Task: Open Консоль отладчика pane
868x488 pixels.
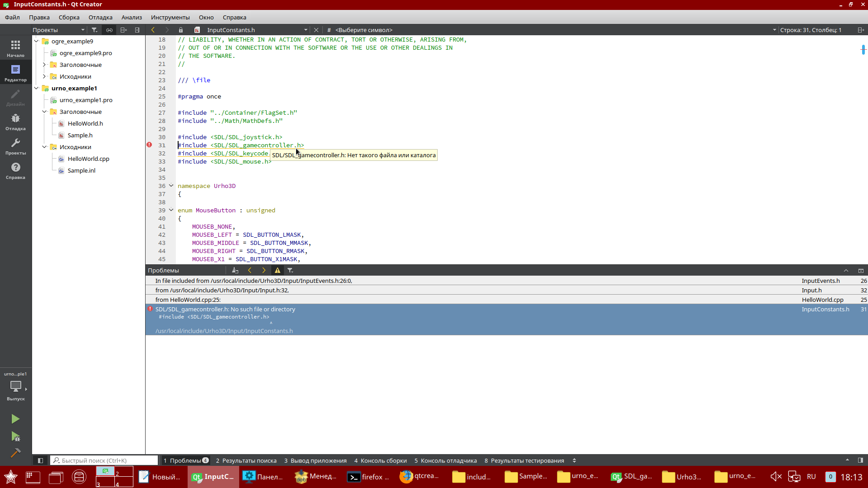Action: coord(446,460)
